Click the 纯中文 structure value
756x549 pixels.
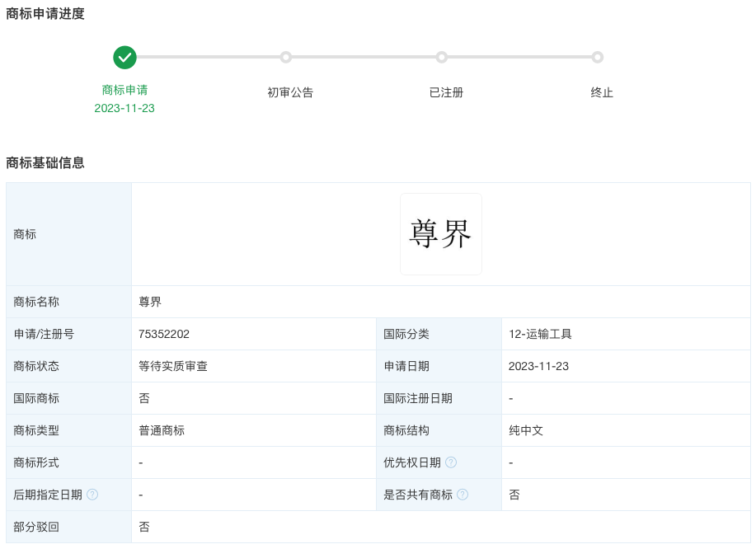coord(526,430)
